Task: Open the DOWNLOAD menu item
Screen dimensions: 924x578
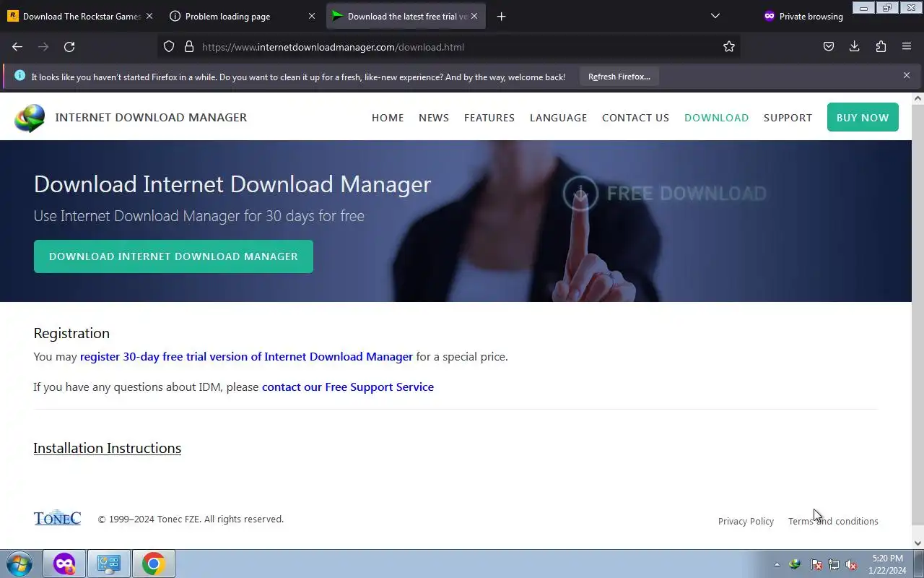Action: [x=717, y=118]
